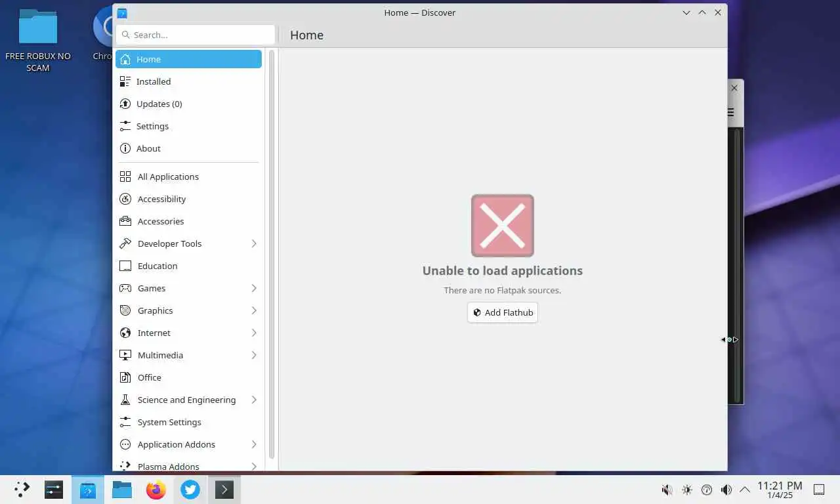Click the Discover taskbar icon

(88, 489)
